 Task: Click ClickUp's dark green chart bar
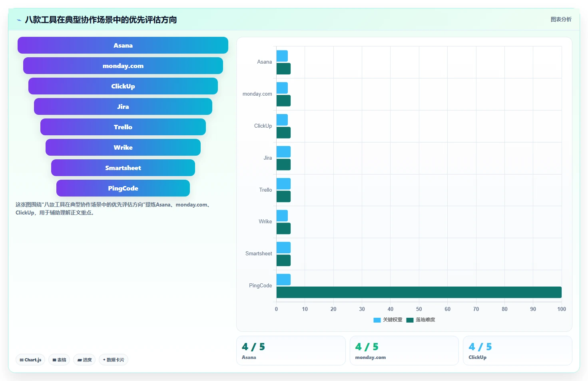(283, 132)
